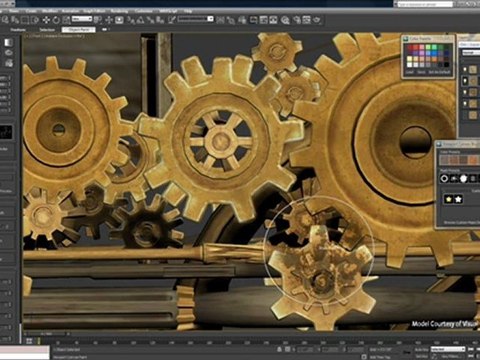Viewport: 480px width, 360px height.
Task: Click the pink MAXScript listener box
Action: (x=25, y=350)
